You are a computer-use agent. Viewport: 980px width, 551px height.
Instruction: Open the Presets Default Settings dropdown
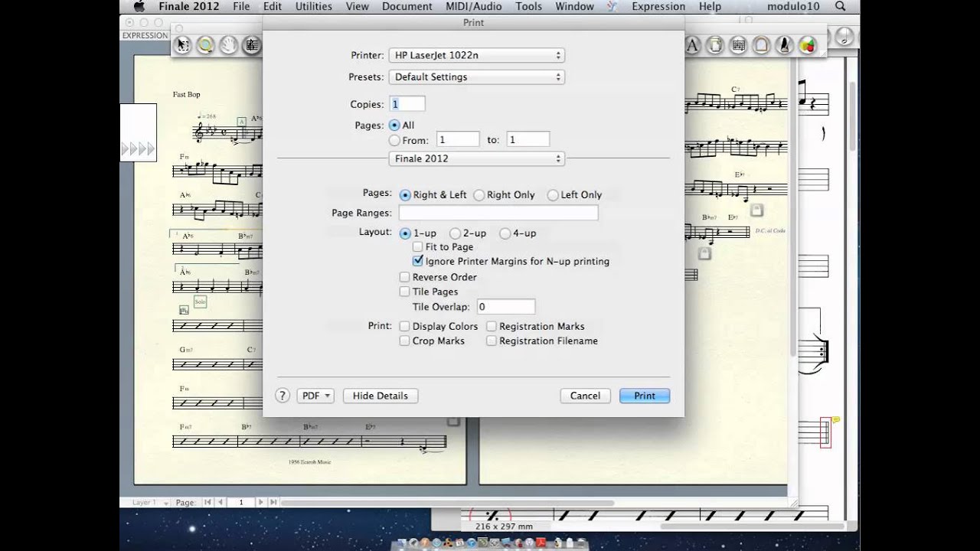click(476, 77)
